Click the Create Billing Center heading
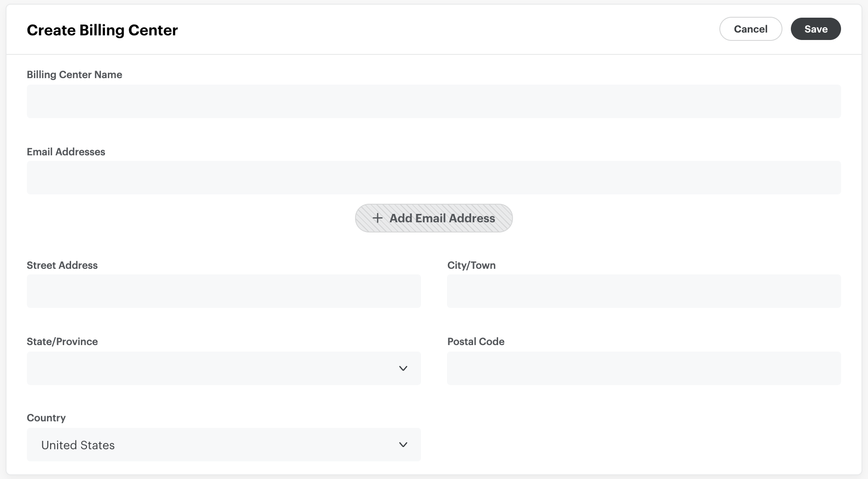 [x=102, y=30]
